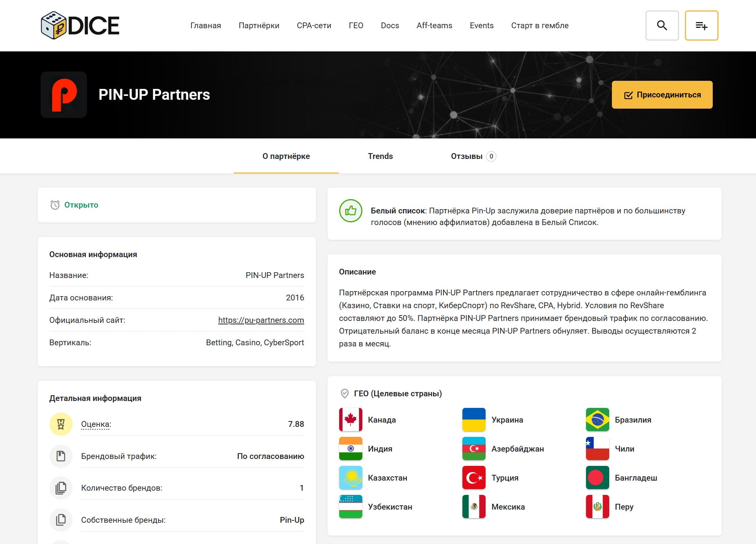This screenshot has width=756, height=544.
Task: Open the Events navigation item
Action: pos(482,26)
